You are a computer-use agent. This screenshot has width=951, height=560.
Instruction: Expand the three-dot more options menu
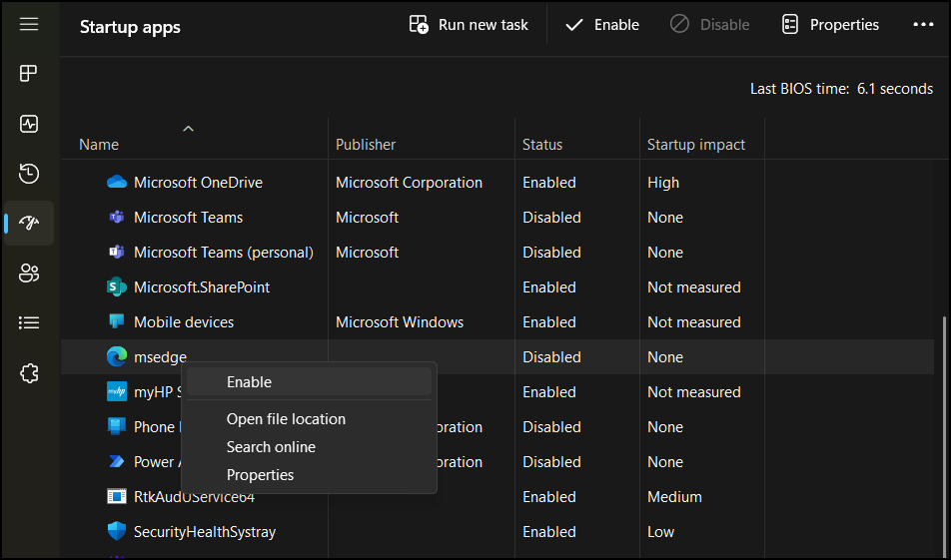[923, 25]
